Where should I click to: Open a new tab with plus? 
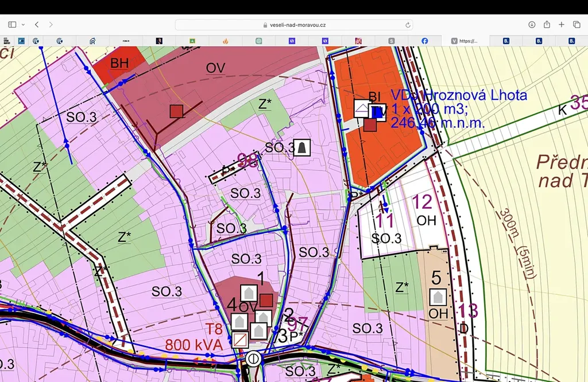pyautogui.click(x=562, y=25)
